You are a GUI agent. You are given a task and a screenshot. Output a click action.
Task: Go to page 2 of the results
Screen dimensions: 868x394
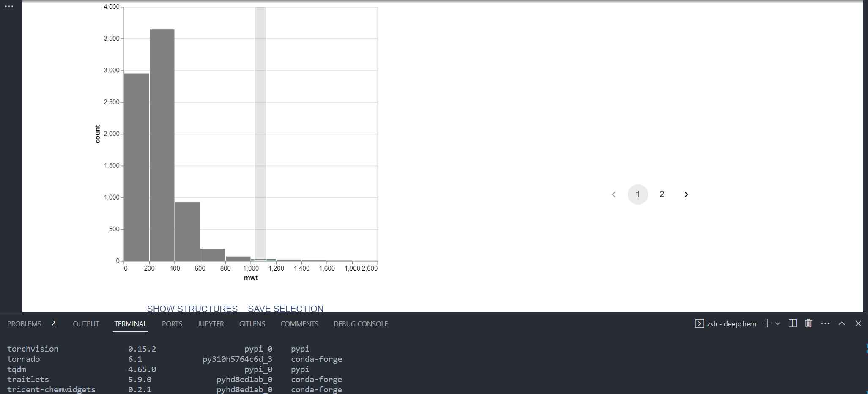tap(662, 194)
